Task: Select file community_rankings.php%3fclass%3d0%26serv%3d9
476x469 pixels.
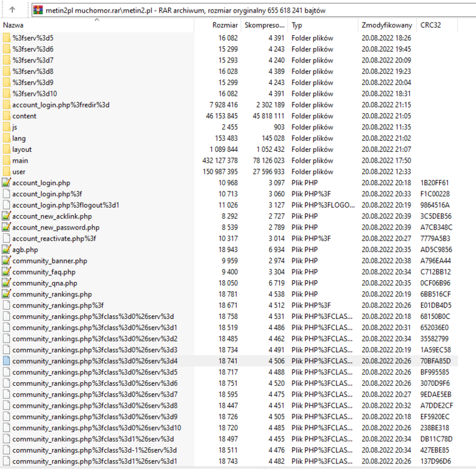Action: click(95, 416)
